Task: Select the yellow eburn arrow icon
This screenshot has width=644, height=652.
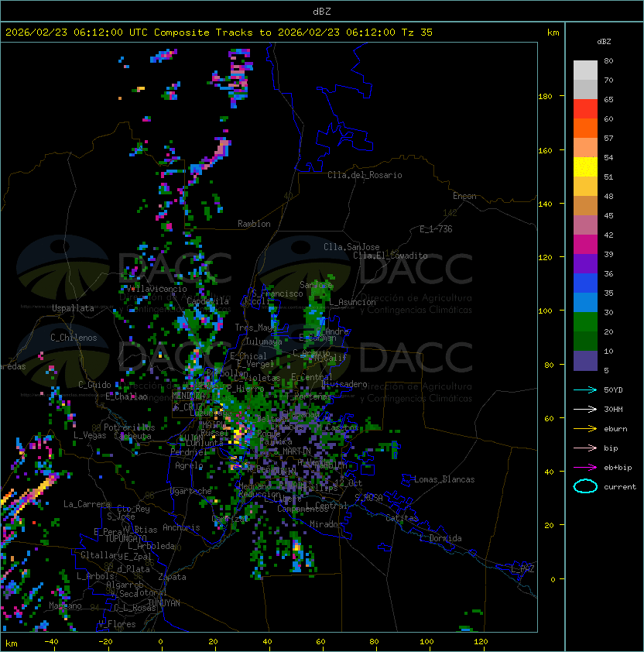Action: [x=585, y=429]
